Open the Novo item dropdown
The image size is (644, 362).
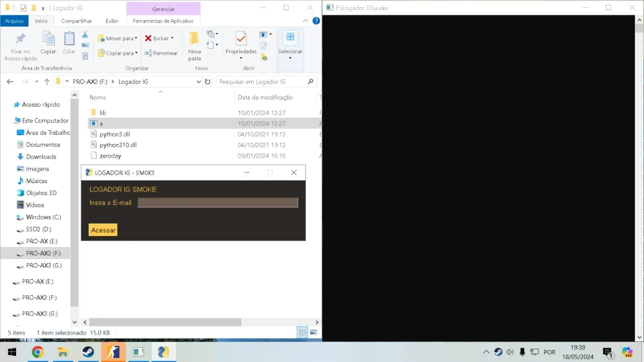213,34
